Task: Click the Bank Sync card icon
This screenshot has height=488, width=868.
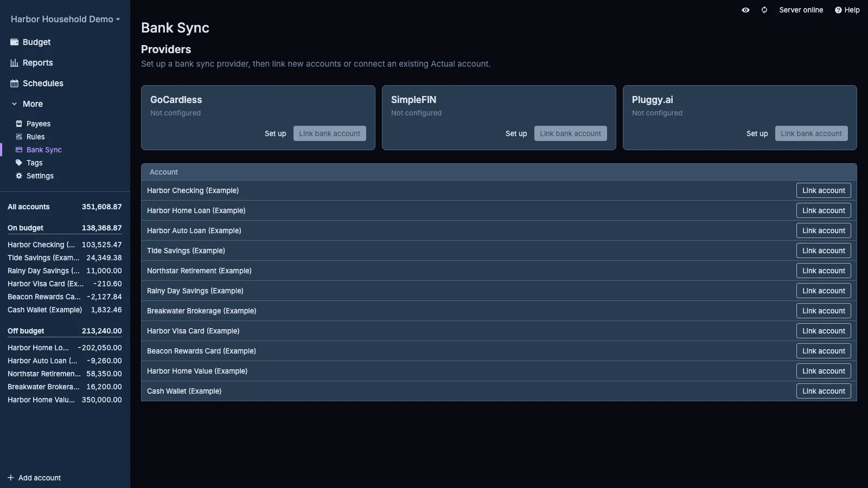Action: pos(19,150)
